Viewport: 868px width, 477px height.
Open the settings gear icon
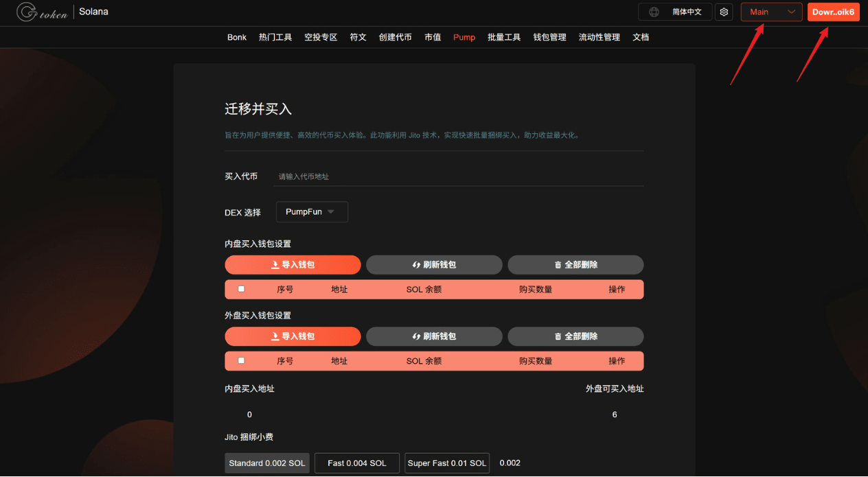724,12
